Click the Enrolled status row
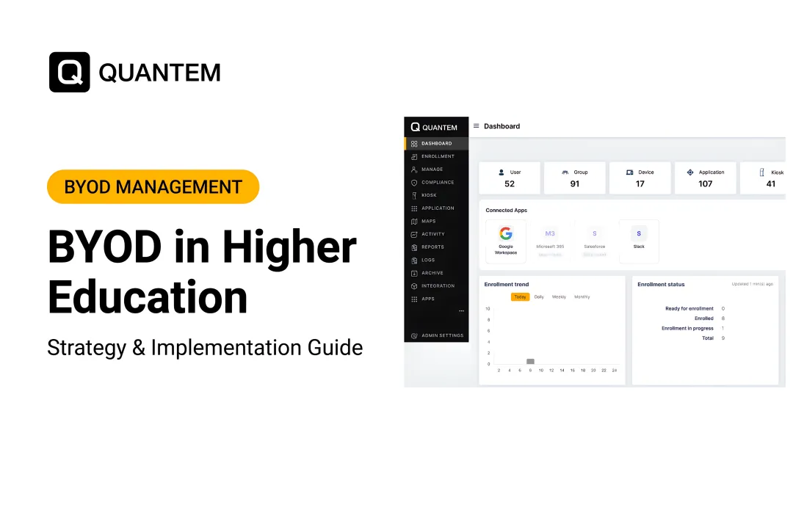 (709, 318)
